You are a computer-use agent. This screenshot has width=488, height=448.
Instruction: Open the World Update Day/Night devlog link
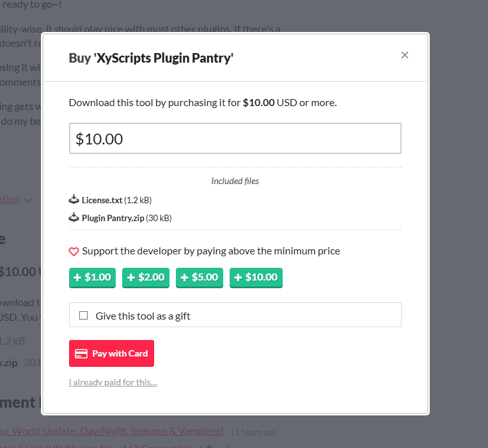pyautogui.click(x=112, y=431)
